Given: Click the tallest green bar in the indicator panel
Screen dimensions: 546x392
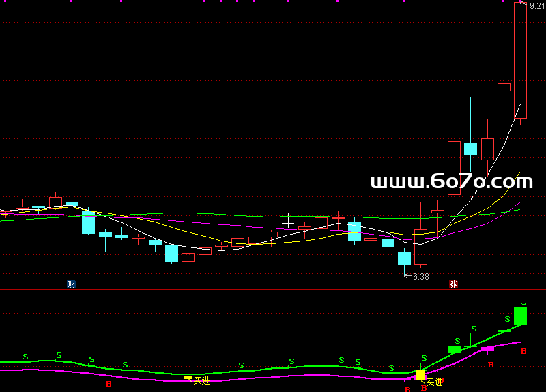Looking at the screenshot, I should coord(521,316).
